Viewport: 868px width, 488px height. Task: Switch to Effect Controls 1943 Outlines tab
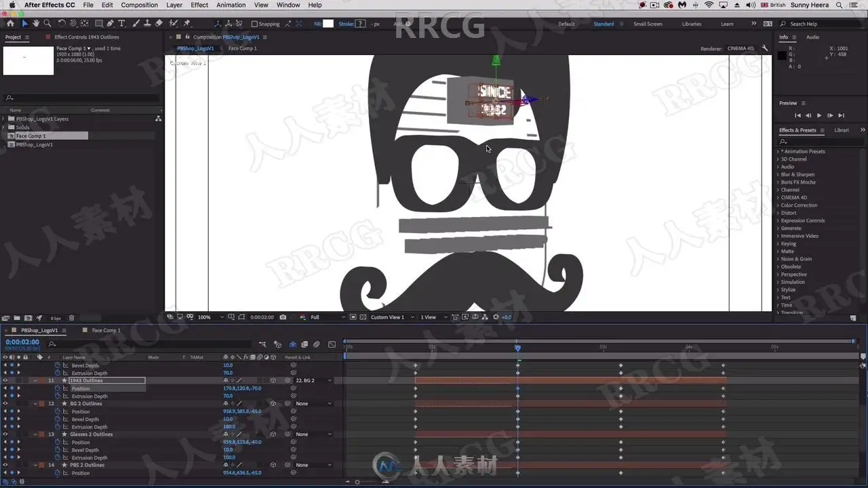point(87,37)
